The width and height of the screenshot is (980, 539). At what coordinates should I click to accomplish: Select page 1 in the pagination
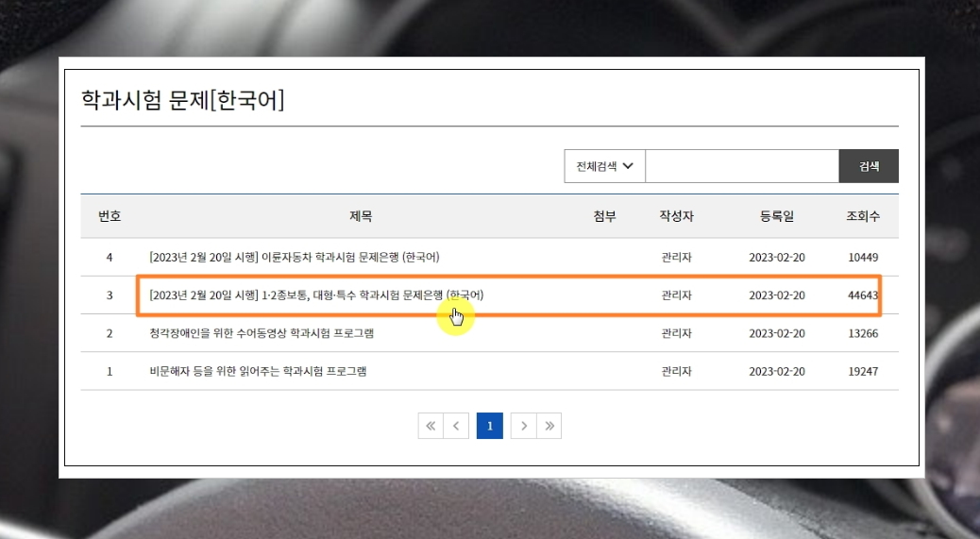coord(490,426)
